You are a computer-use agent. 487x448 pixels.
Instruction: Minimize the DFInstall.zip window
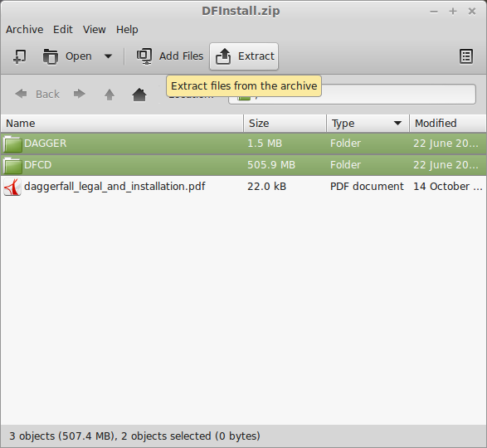point(434,12)
